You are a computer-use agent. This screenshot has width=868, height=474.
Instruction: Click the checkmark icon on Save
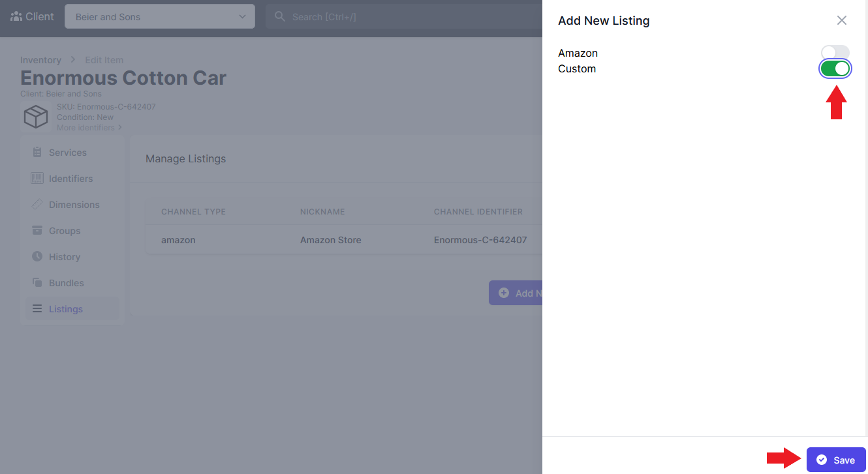(822, 460)
